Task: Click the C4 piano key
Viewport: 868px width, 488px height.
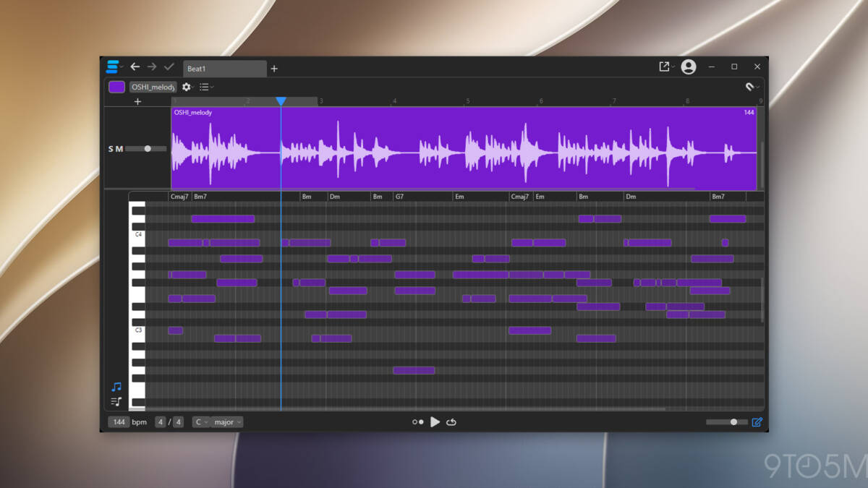Action: [137, 235]
